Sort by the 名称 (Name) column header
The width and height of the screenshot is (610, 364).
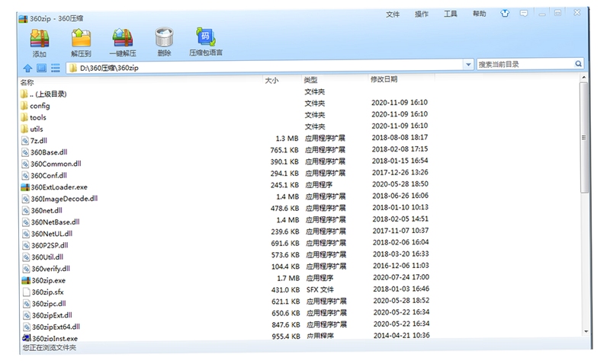27,82
